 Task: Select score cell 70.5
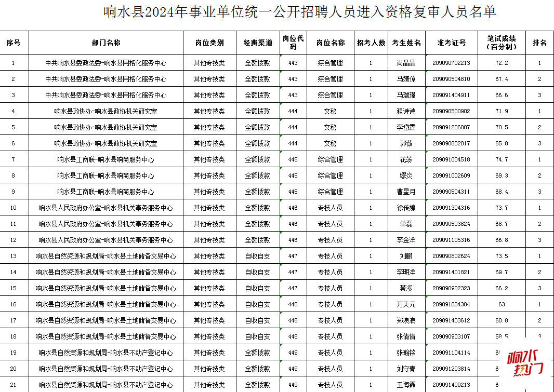(x=502, y=127)
